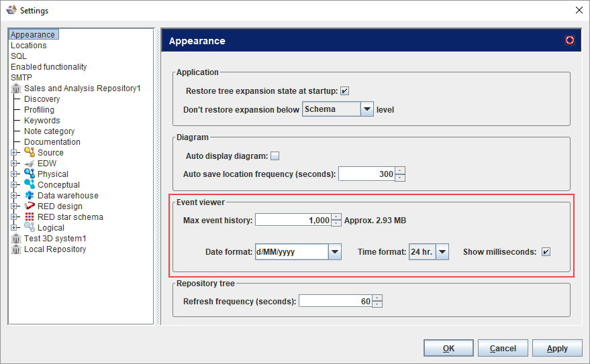Click the help lifebuoy icon in Appearance header
The image size is (590, 364).
click(x=570, y=40)
